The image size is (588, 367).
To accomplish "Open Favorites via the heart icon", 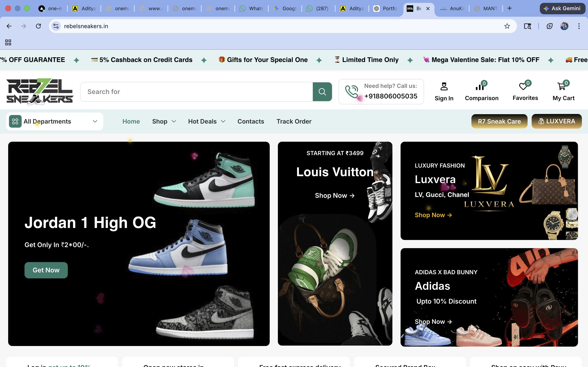I will (523, 86).
